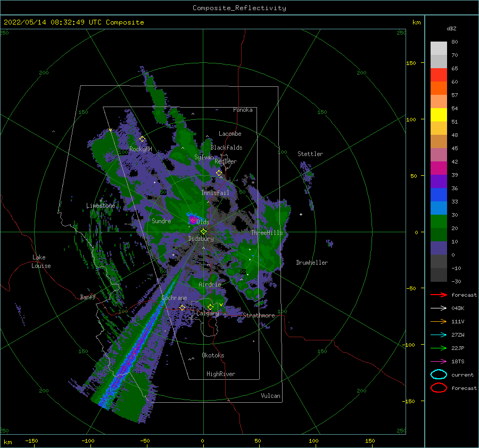Click the Calgary city label
The image size is (479, 448).
pyautogui.click(x=208, y=313)
